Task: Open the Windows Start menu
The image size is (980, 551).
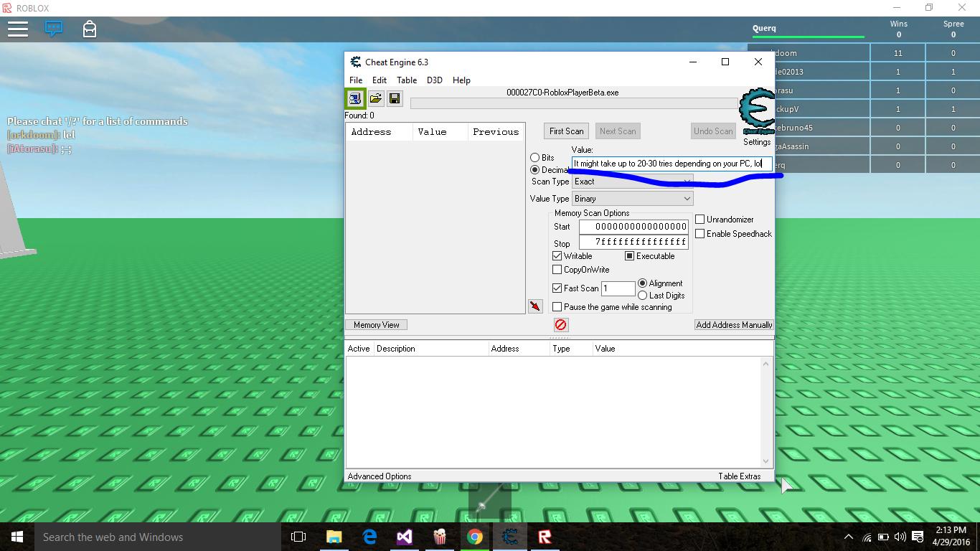Action: [x=17, y=537]
